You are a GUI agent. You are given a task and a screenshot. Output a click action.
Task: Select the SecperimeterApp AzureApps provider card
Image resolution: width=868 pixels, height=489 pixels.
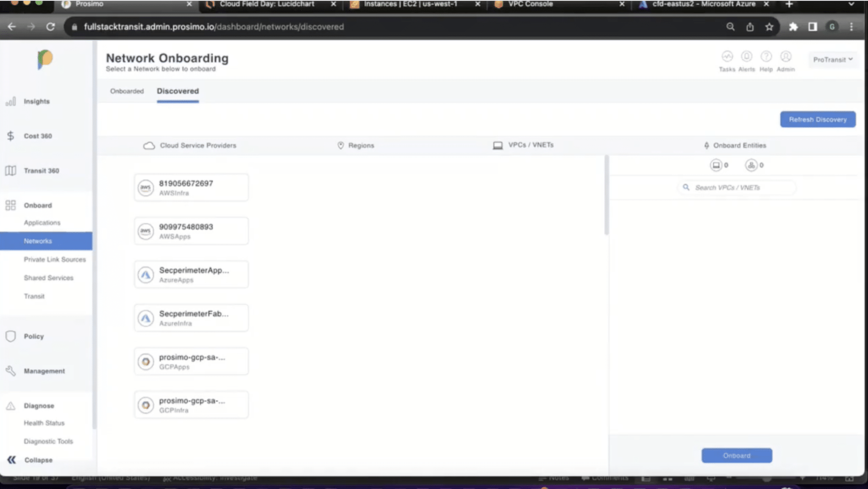coord(191,275)
